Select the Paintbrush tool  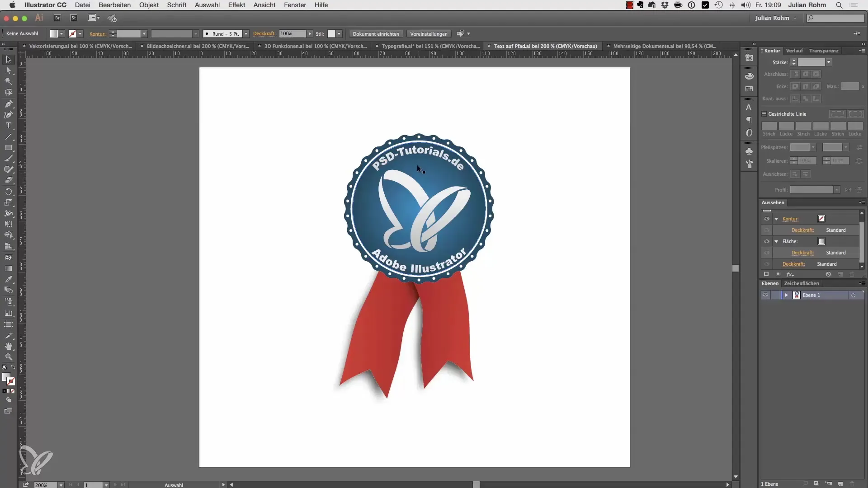tap(8, 159)
